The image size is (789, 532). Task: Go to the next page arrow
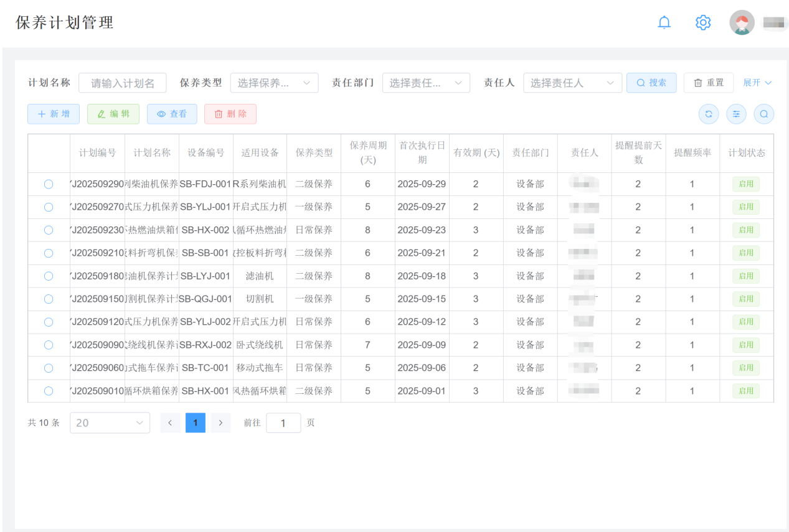(220, 423)
